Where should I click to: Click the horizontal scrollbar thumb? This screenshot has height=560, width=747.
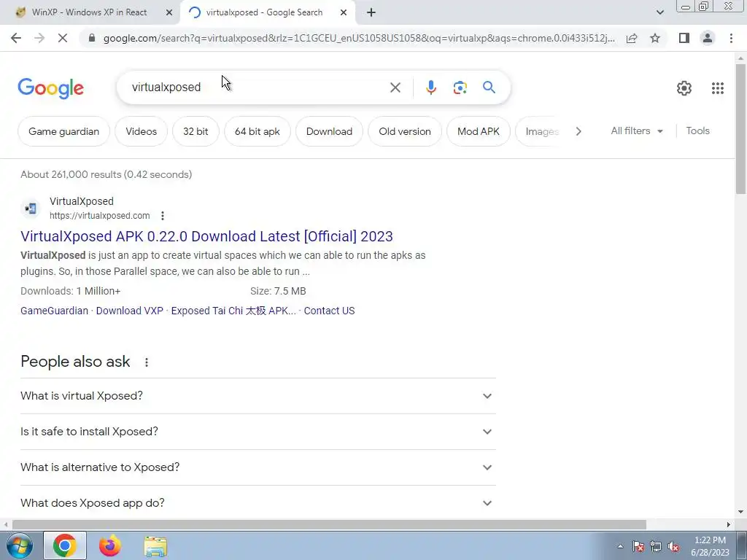(x=329, y=525)
